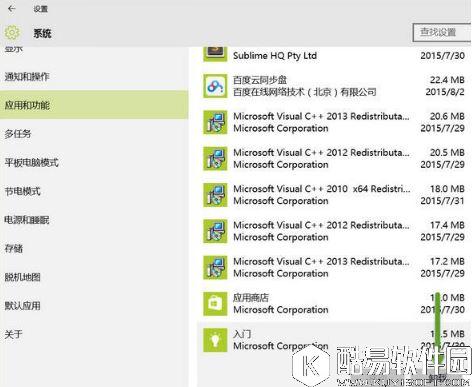Go back with the arrow icon
The width and height of the screenshot is (472, 387).
click(x=12, y=9)
